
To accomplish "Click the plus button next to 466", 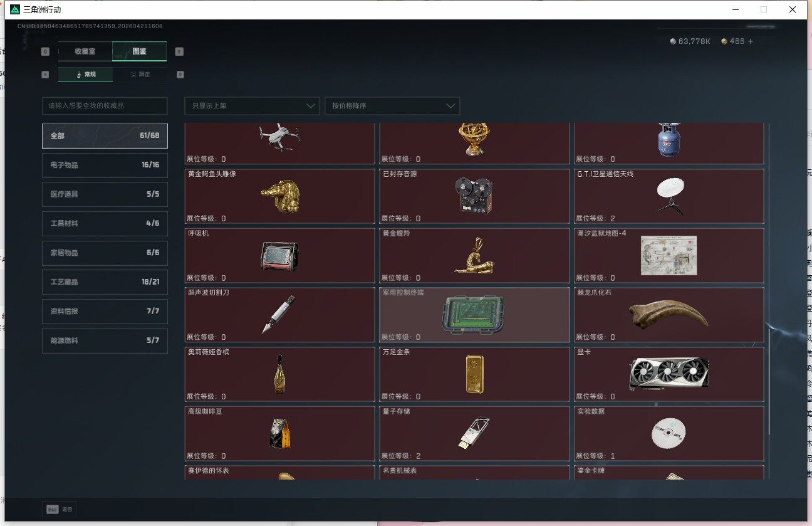I will coord(751,41).
